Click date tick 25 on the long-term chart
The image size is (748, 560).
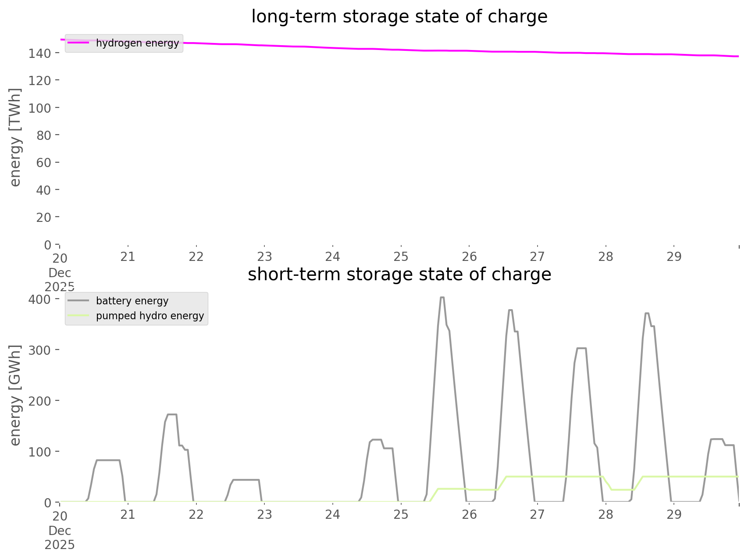tap(401, 257)
